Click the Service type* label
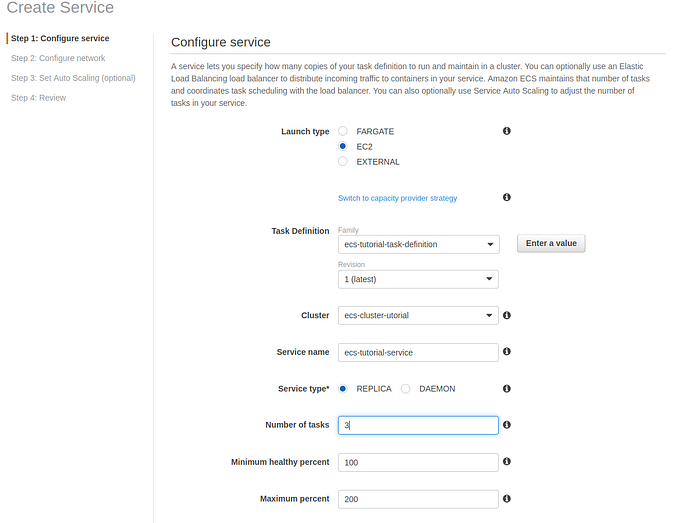Screen dimensions: 700x523 [x=304, y=389]
